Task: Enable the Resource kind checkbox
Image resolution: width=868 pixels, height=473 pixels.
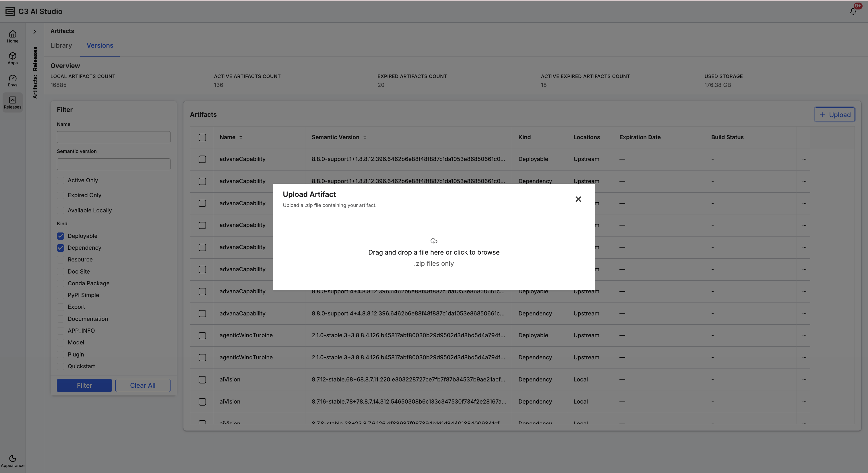Action: (61, 259)
